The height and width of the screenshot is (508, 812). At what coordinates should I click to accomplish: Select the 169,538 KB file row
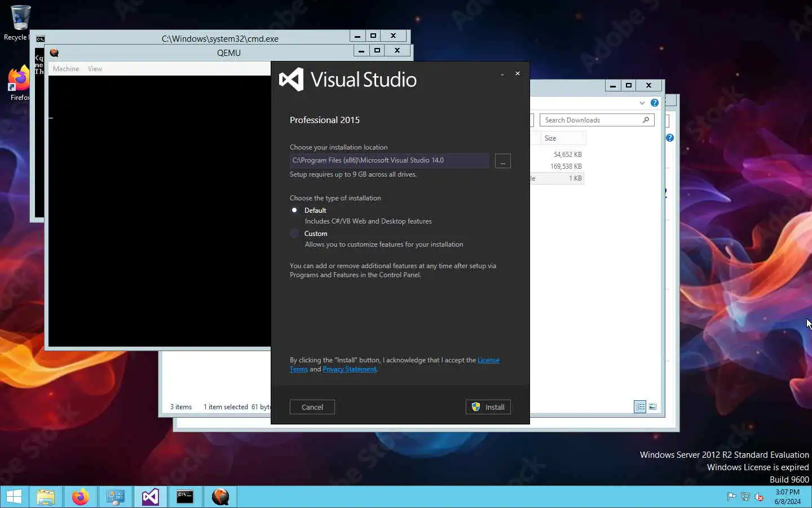coord(557,167)
